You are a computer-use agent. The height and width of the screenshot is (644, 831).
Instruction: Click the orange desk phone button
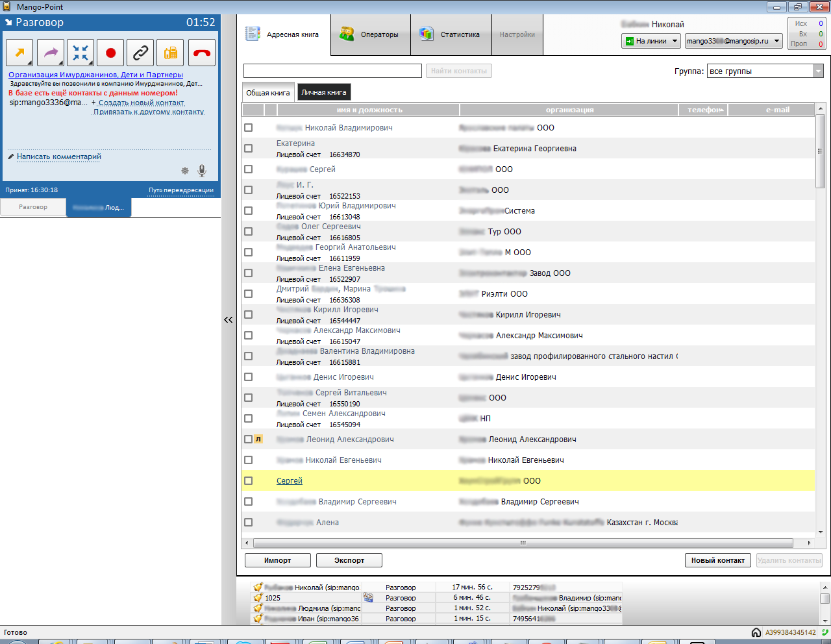point(171,53)
